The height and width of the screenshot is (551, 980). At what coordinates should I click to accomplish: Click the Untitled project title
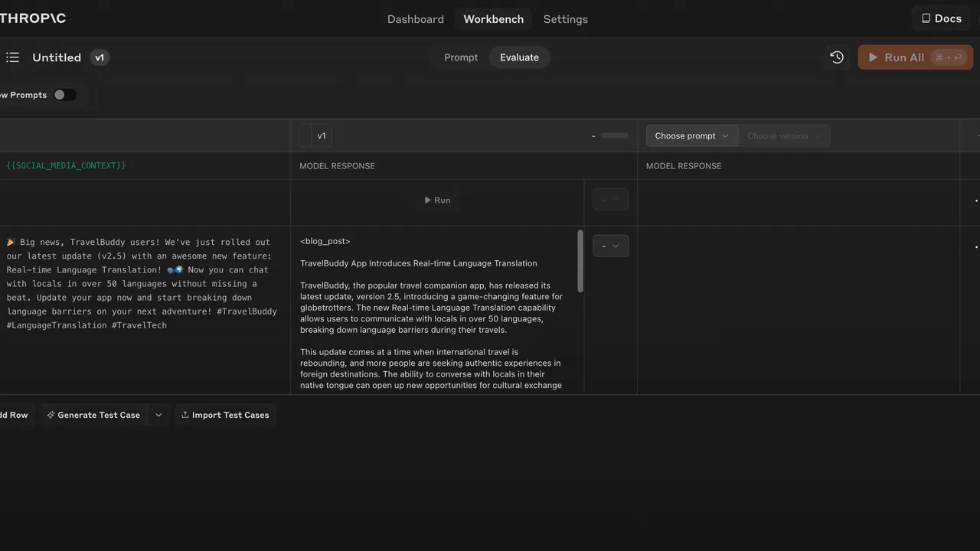(57, 57)
